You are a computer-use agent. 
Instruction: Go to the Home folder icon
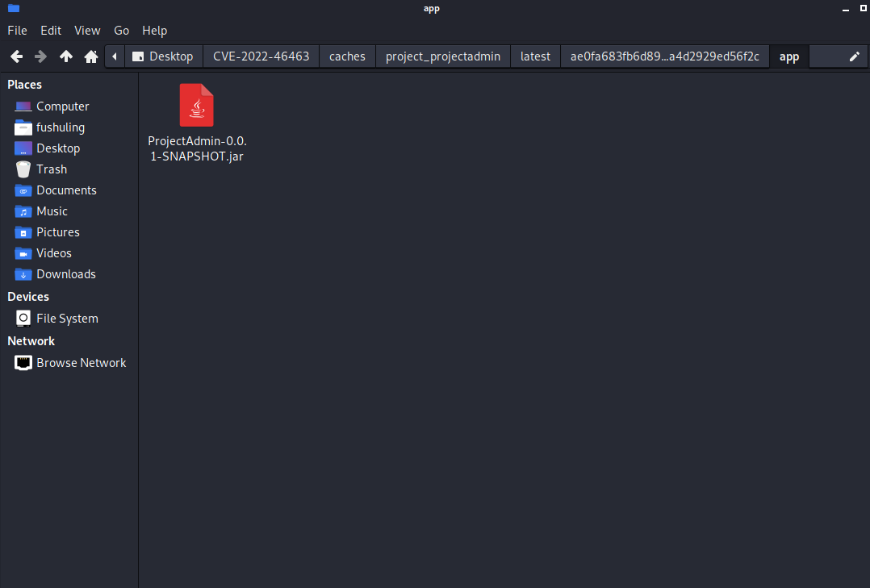(91, 56)
